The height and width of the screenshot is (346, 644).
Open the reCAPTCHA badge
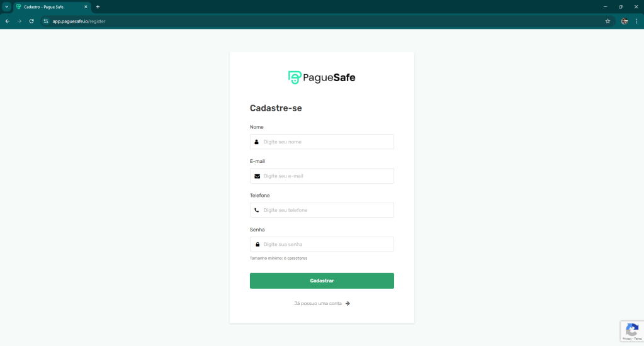(631, 332)
